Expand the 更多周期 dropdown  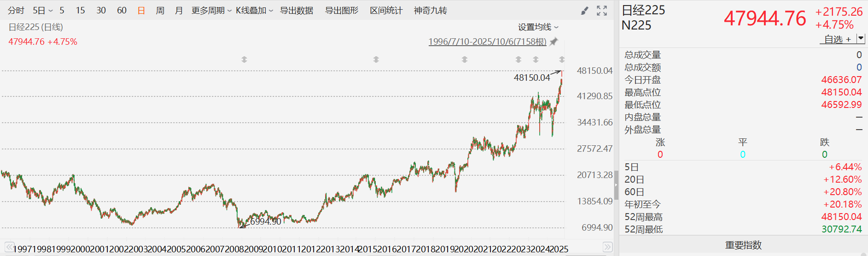229,11
